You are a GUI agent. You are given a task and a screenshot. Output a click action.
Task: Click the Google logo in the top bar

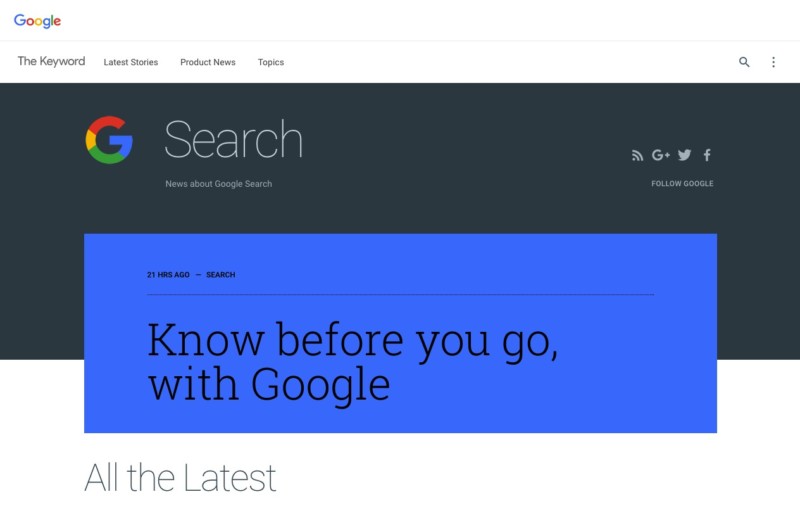pyautogui.click(x=37, y=21)
